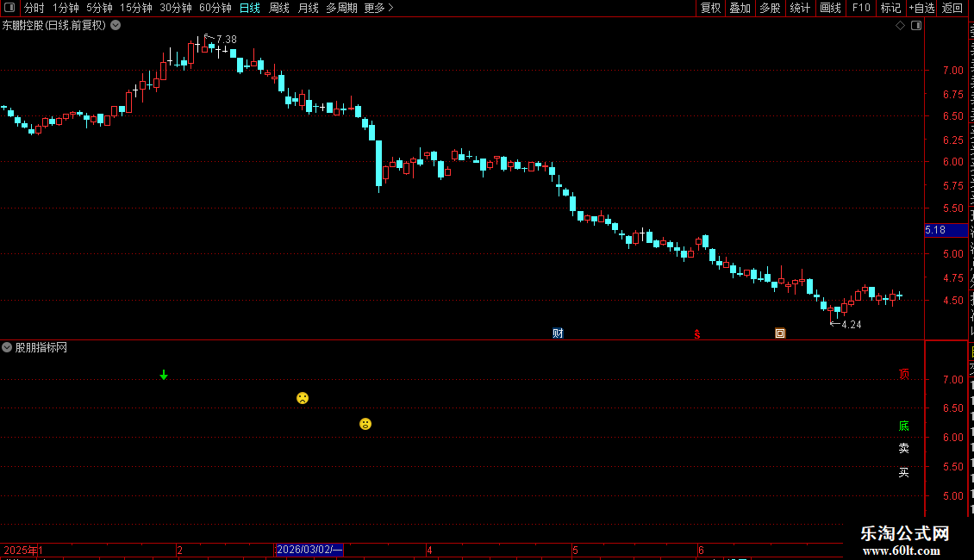974x560 pixels.
Task: Open the 多周期 multi-period view
Action: click(341, 8)
